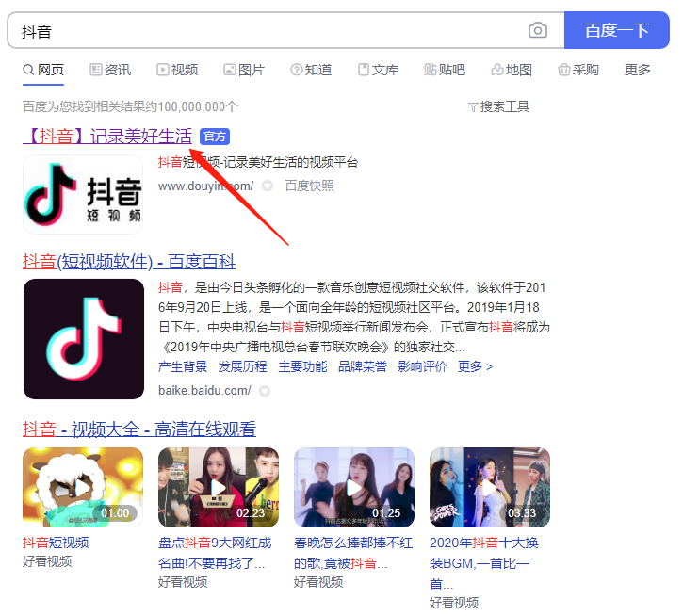
Task: Open the 抖音短视频 video title
Action: [x=56, y=543]
